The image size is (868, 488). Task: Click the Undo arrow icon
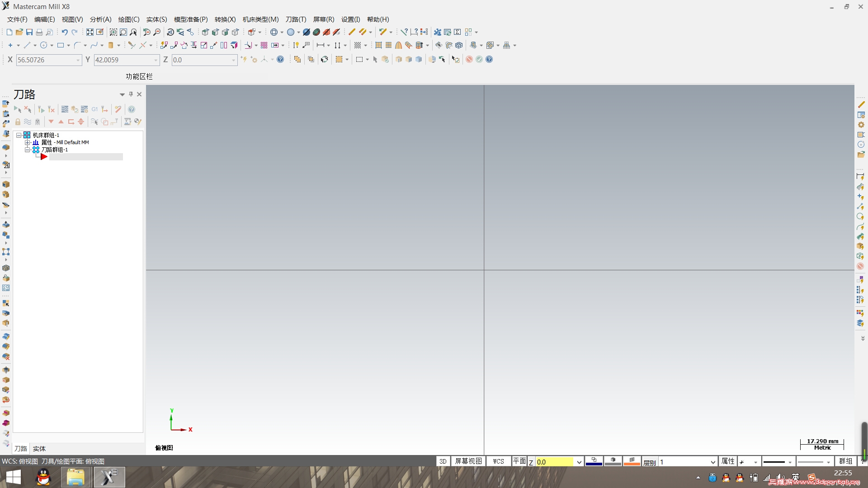[65, 32]
